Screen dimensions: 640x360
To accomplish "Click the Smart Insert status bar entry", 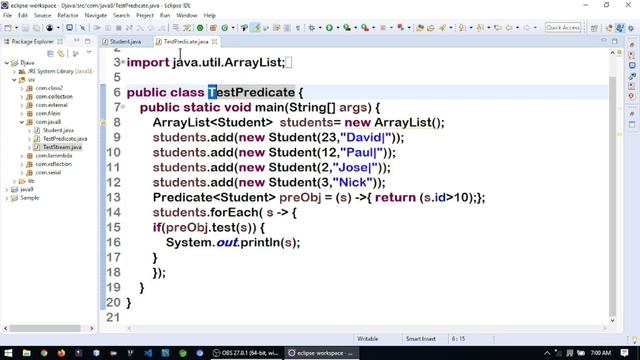I will coord(421,339).
